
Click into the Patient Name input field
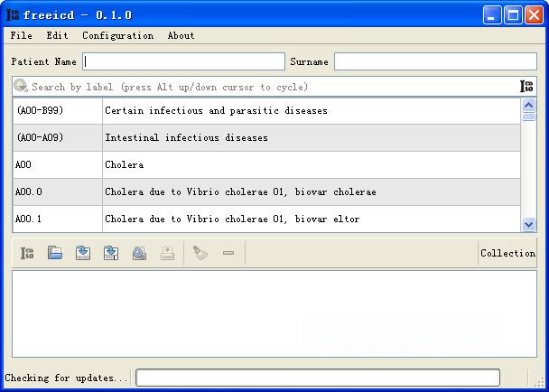point(184,61)
